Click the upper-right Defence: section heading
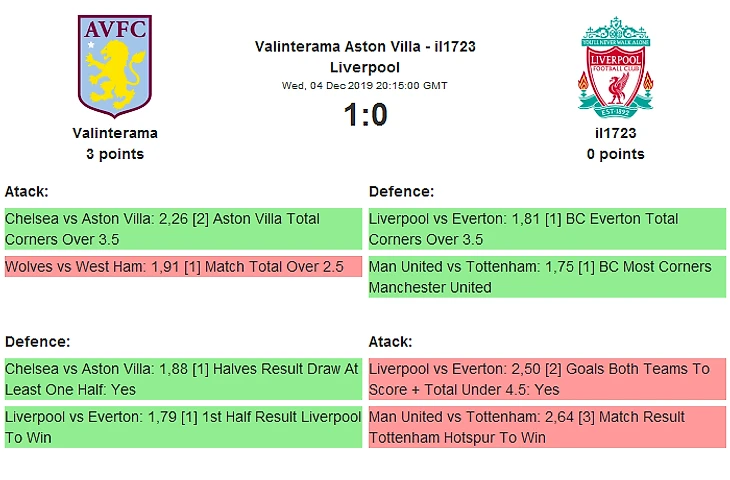This screenshot has width=730, height=480. (x=401, y=191)
